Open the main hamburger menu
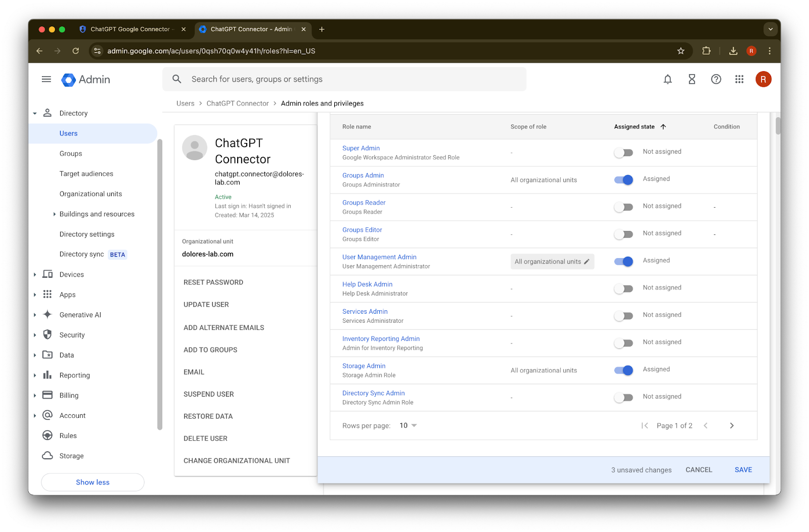This screenshot has width=809, height=532. coord(47,79)
